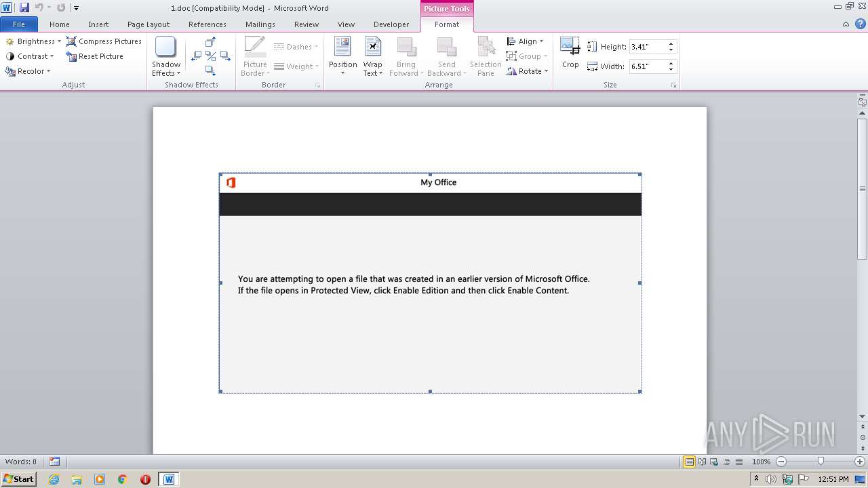Open the Align dropdown
The width and height of the screenshot is (868, 488).
point(525,41)
